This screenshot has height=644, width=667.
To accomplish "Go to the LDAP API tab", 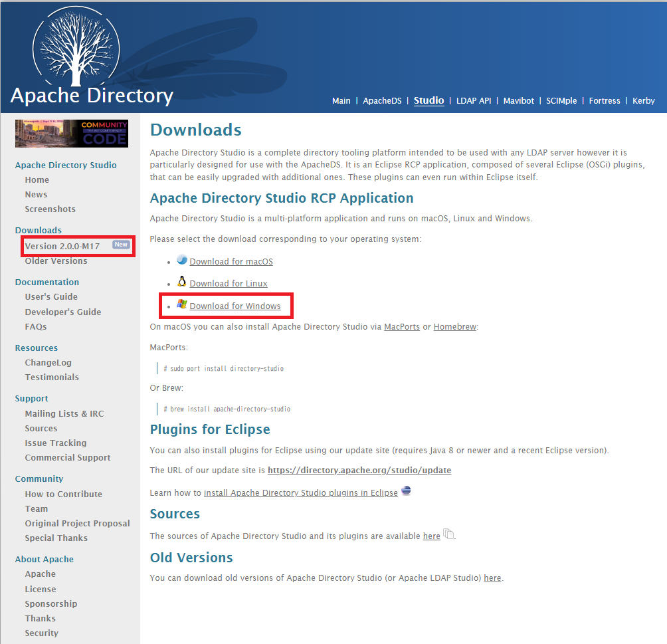I will [x=474, y=101].
